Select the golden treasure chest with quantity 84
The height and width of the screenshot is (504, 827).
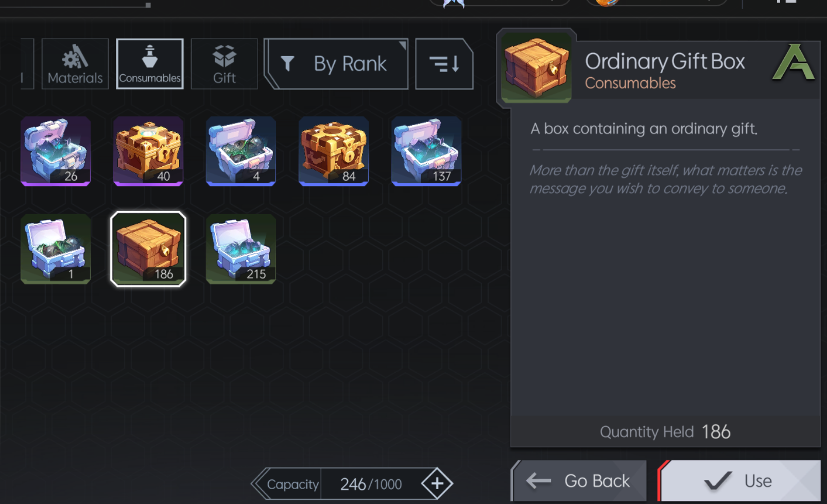coord(334,151)
